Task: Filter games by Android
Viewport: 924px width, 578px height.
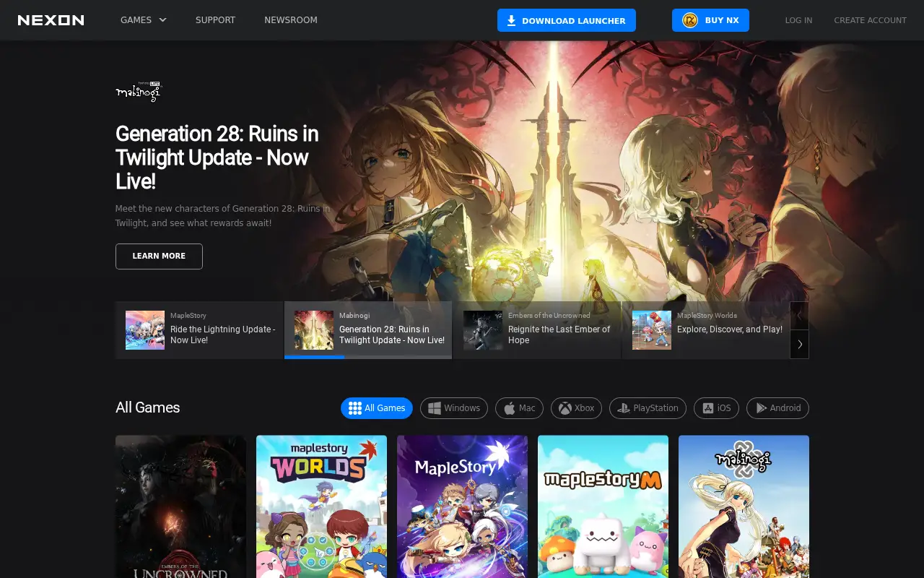Action: pyautogui.click(x=777, y=408)
